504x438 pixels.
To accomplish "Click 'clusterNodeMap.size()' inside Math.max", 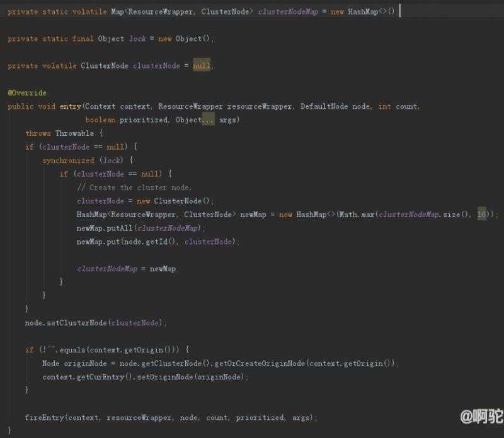I will tap(423, 214).
